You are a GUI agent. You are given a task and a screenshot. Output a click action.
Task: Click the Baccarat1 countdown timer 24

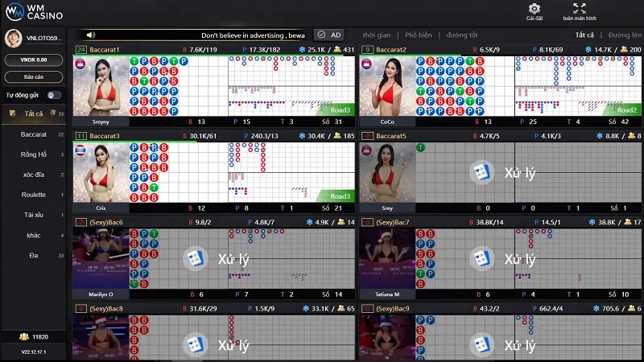click(x=81, y=50)
